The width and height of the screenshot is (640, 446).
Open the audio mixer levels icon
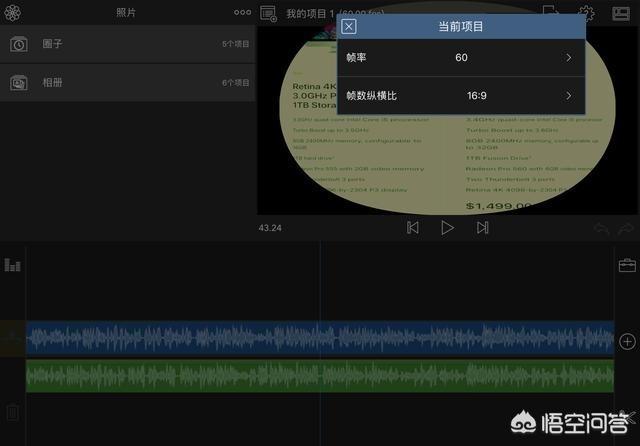[x=12, y=265]
